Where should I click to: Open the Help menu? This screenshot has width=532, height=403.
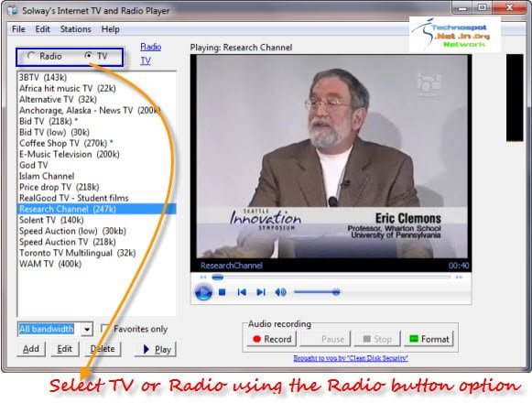point(110,29)
